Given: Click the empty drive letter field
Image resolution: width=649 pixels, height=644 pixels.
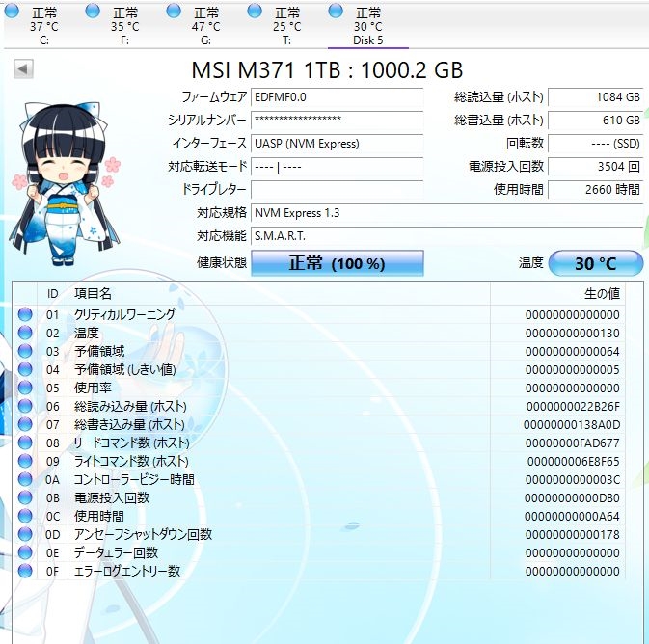Looking at the screenshot, I should point(337,190).
